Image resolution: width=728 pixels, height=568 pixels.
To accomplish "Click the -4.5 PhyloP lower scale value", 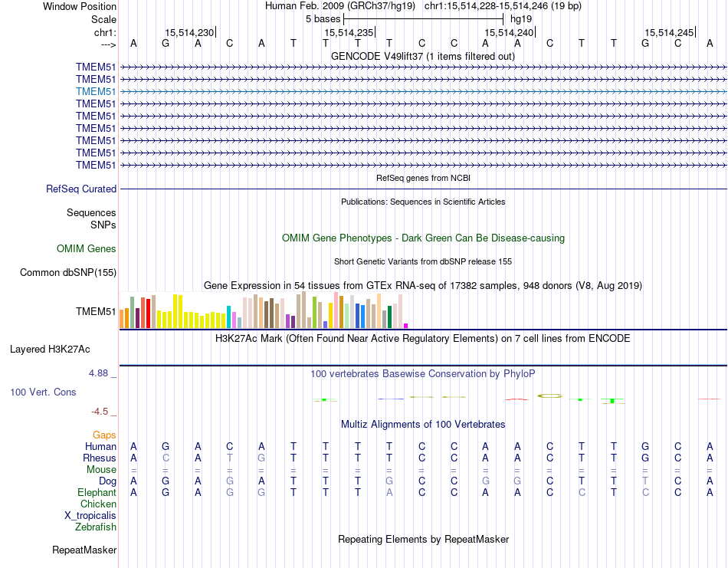I will pyautogui.click(x=100, y=412).
